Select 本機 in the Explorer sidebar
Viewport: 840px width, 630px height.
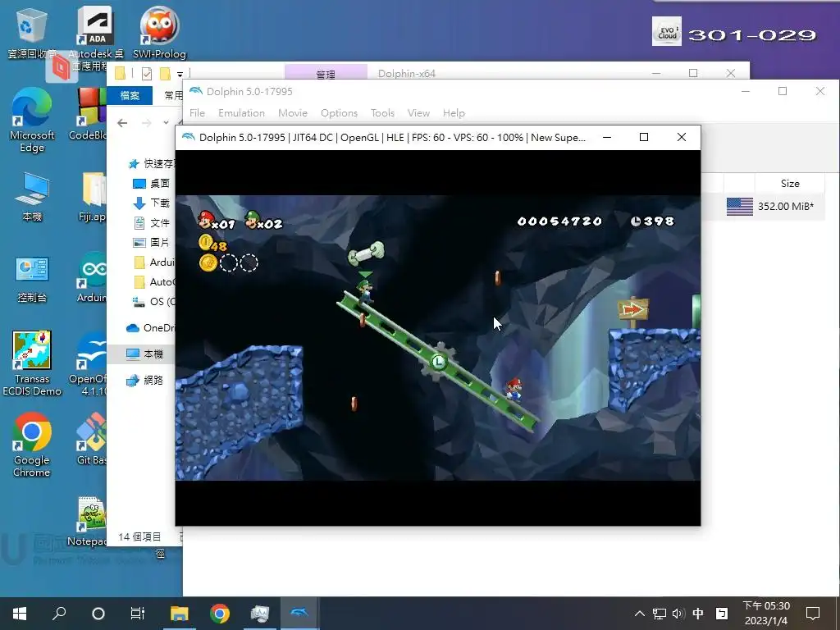[x=144, y=354]
